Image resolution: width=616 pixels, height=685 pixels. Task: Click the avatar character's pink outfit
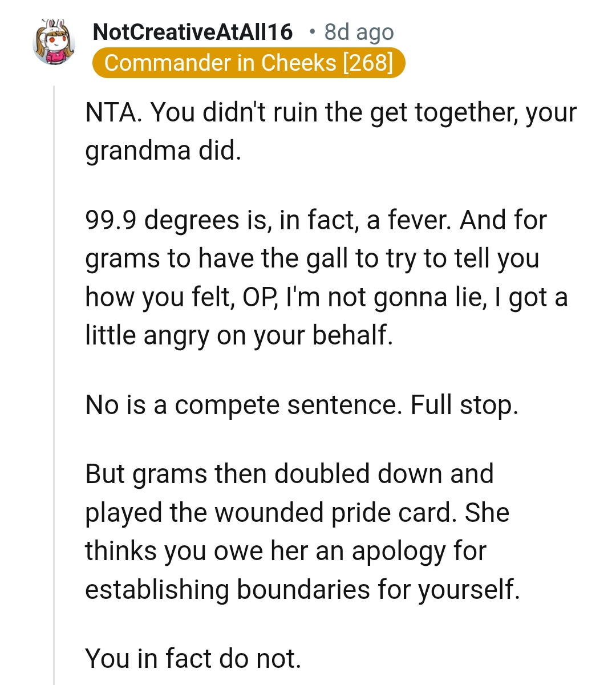click(57, 58)
